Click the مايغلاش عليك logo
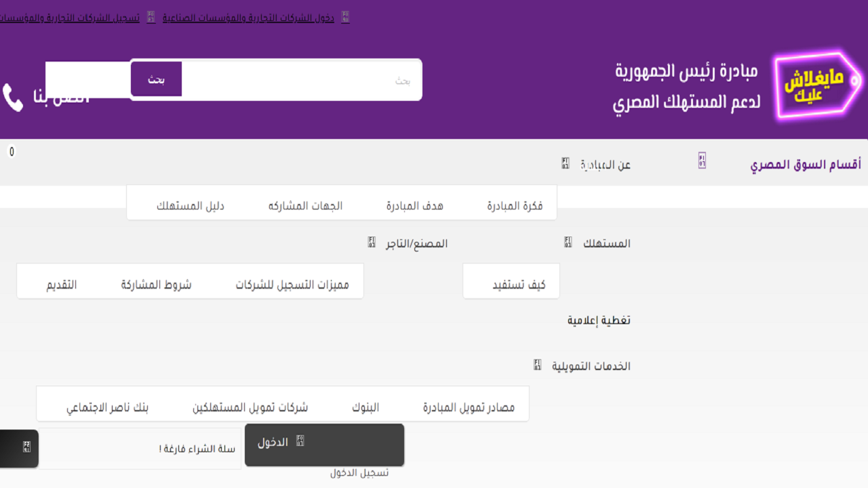The image size is (868, 488). (x=818, y=85)
